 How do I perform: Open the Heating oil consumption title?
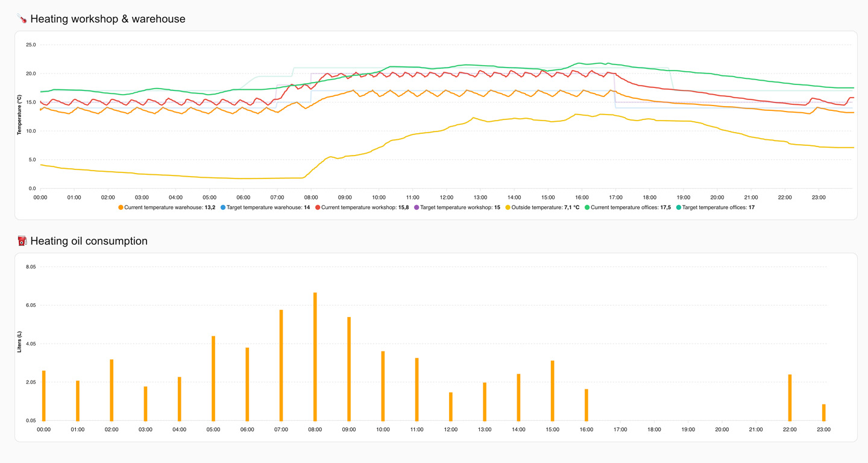pos(89,241)
